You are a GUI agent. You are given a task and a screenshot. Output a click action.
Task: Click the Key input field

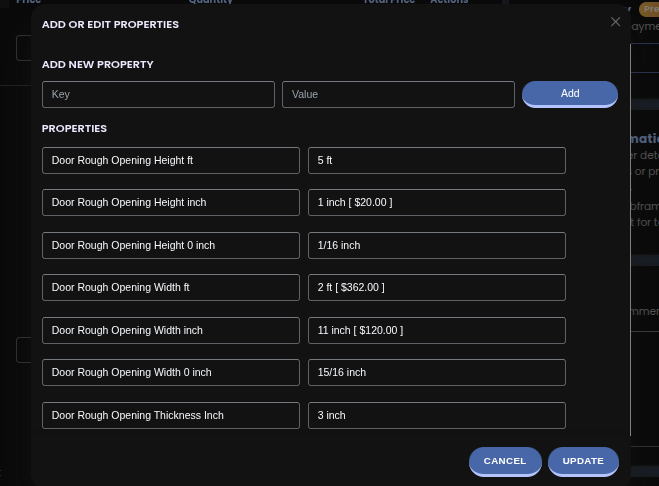[158, 94]
